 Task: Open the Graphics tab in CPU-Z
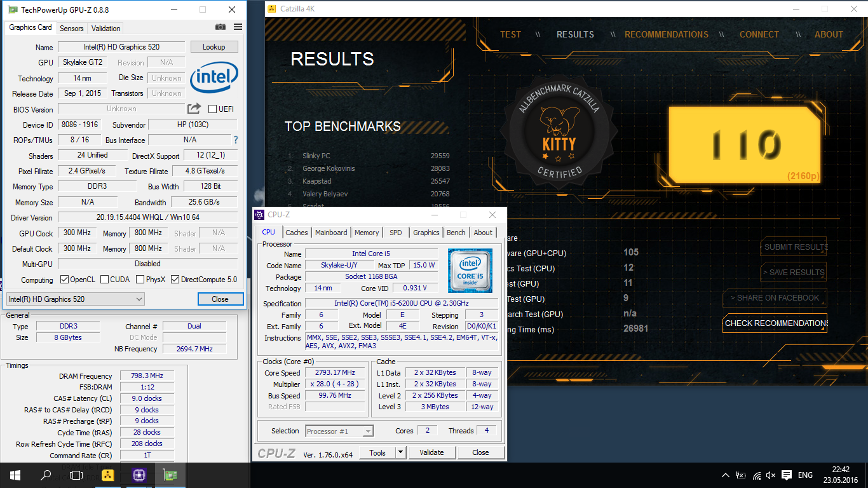[426, 233]
